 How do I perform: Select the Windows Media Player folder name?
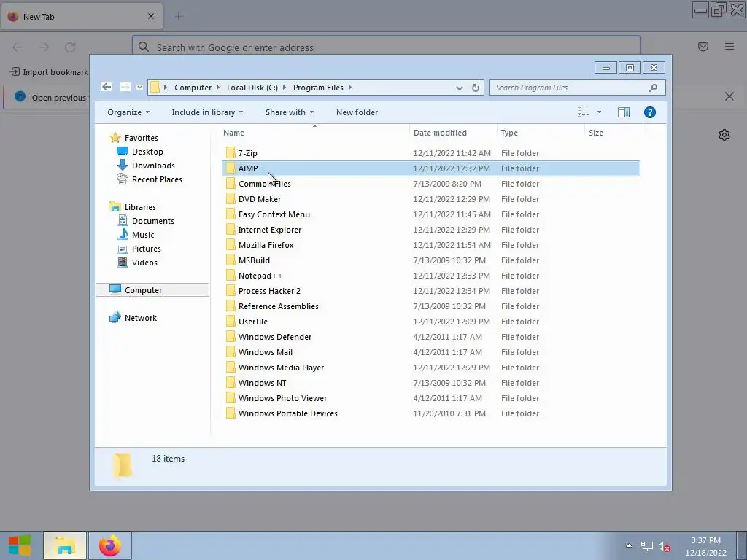(x=281, y=367)
